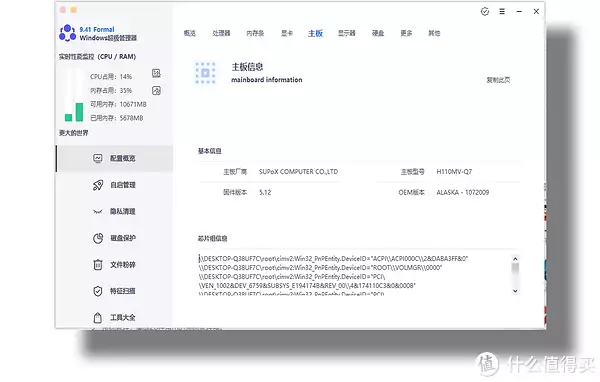
Task: Switch to the 显示器 tab
Action: [347, 33]
